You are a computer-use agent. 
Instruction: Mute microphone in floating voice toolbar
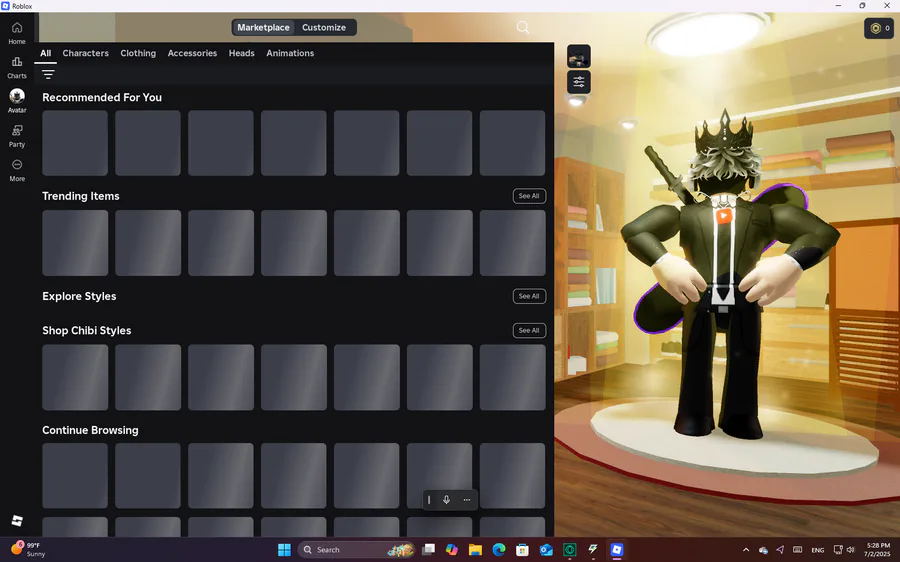click(447, 500)
